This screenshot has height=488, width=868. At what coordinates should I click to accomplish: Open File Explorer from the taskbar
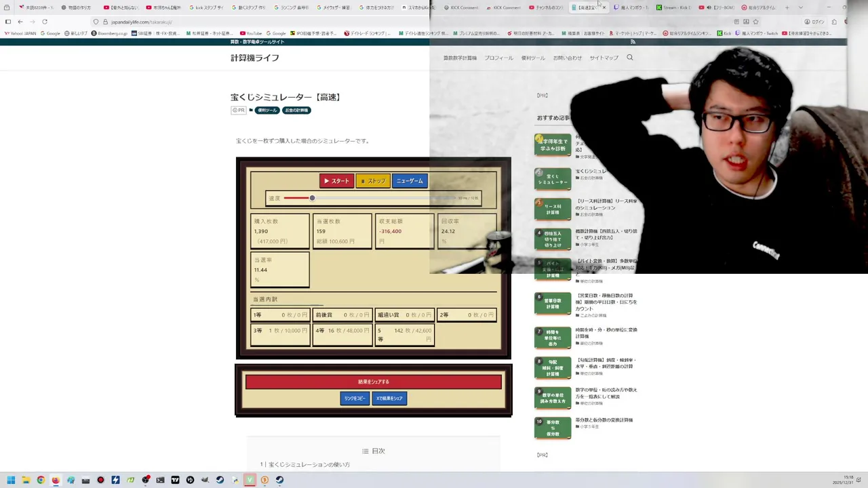click(x=26, y=480)
